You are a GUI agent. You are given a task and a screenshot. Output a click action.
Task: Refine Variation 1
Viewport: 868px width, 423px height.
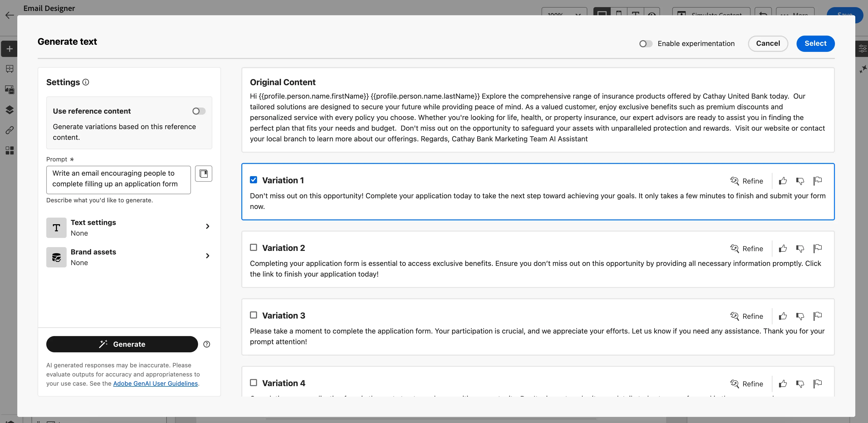pyautogui.click(x=746, y=181)
